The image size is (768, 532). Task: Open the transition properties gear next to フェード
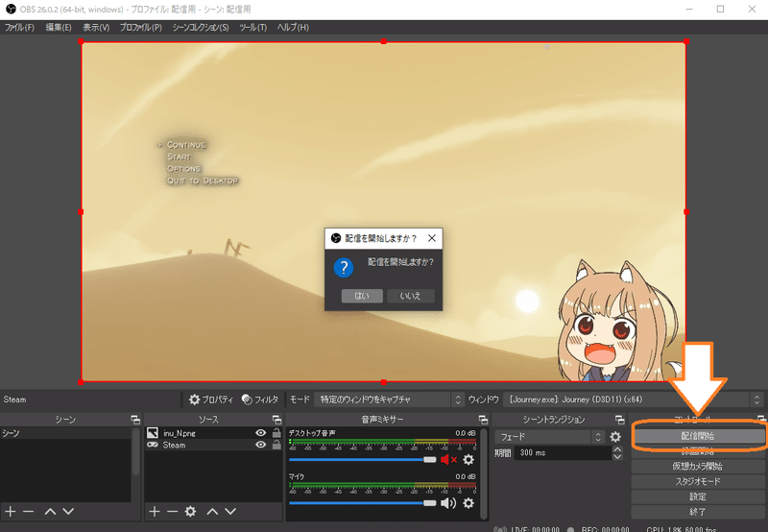tap(615, 437)
